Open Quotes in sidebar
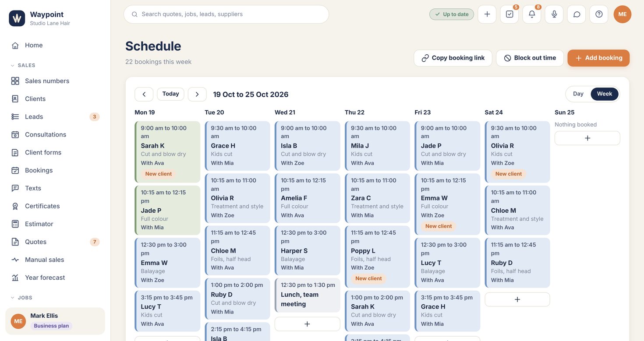 point(55,242)
